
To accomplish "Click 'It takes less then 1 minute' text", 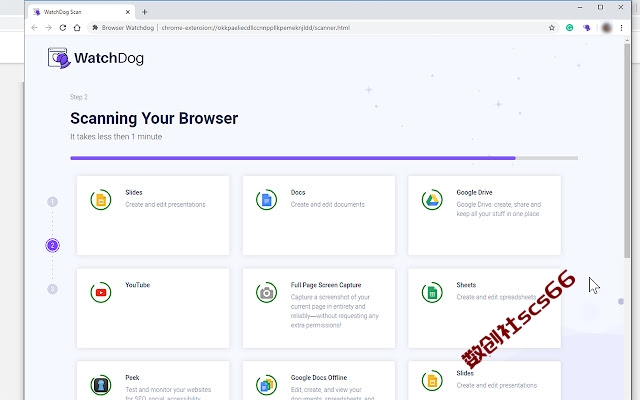I will [116, 137].
